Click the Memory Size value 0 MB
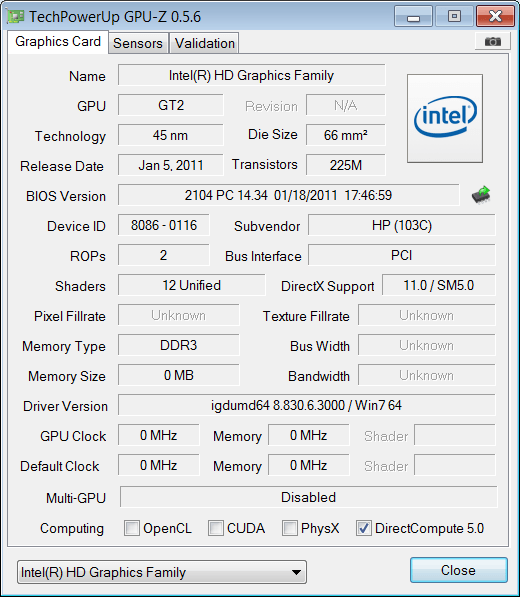Screen dimensions: 520x597 [179, 375]
